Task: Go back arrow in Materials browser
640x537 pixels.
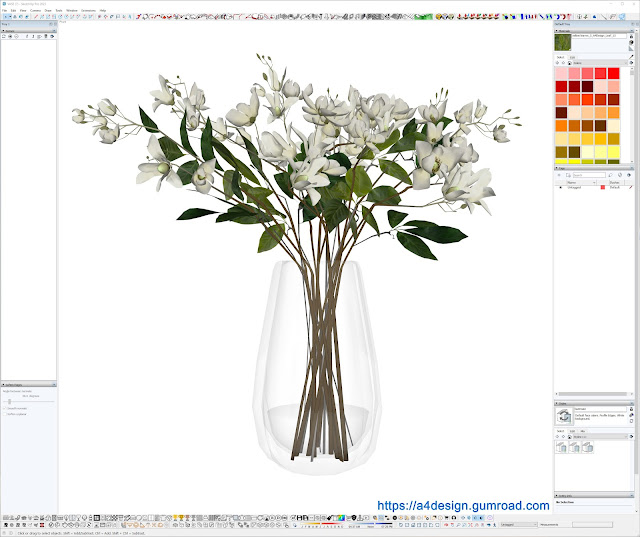Action: (x=558, y=63)
